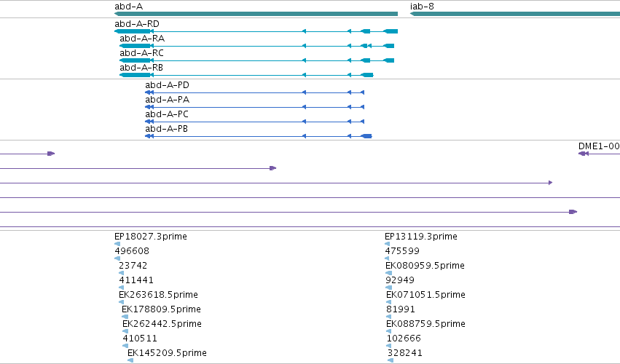Click the EK178809.5prime insertion label

(x=161, y=309)
